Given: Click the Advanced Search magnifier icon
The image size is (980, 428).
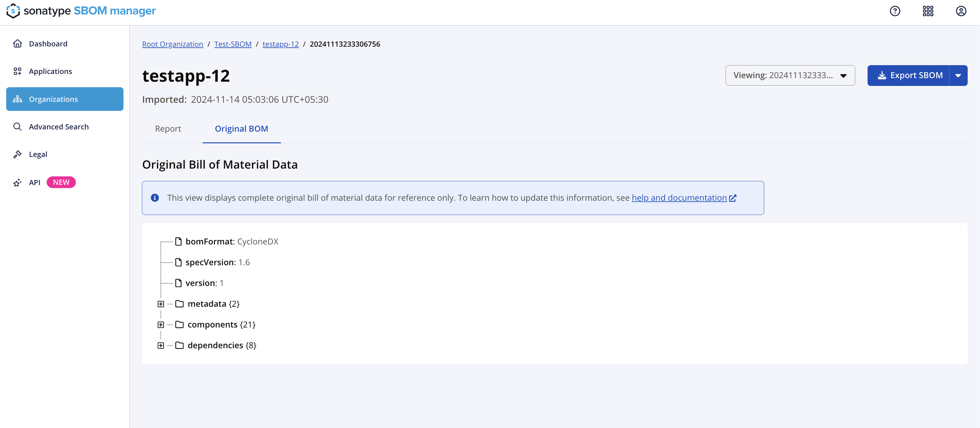Looking at the screenshot, I should [17, 127].
